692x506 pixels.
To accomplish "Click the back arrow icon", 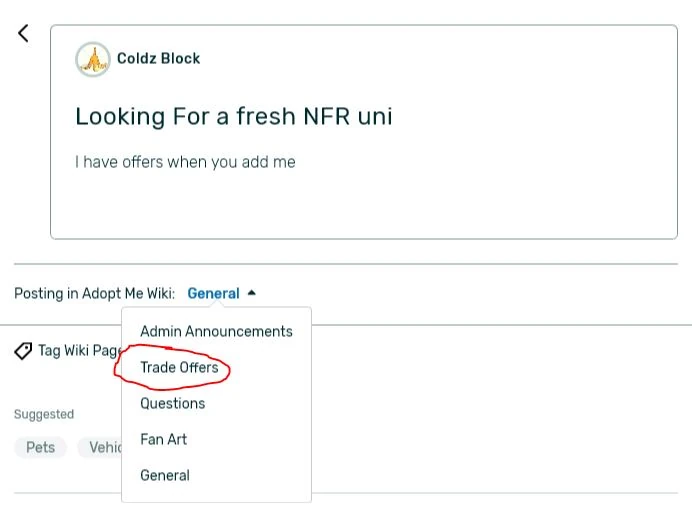I will pos(23,33).
